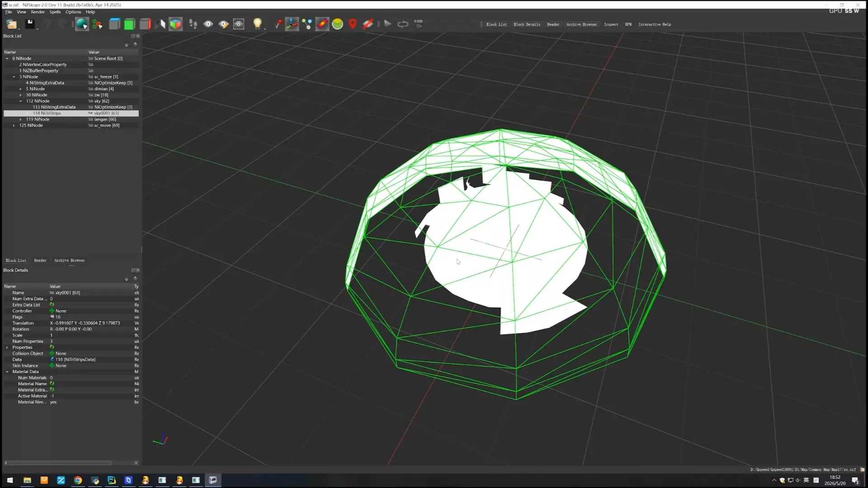Switch to Archive Browser tab under Block List
The width and height of the screenshot is (868, 488).
[x=70, y=261]
